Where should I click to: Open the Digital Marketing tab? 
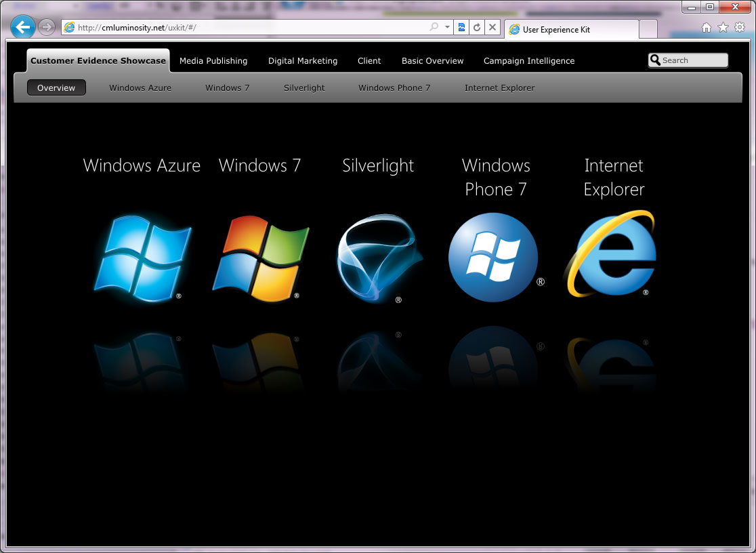coord(303,61)
